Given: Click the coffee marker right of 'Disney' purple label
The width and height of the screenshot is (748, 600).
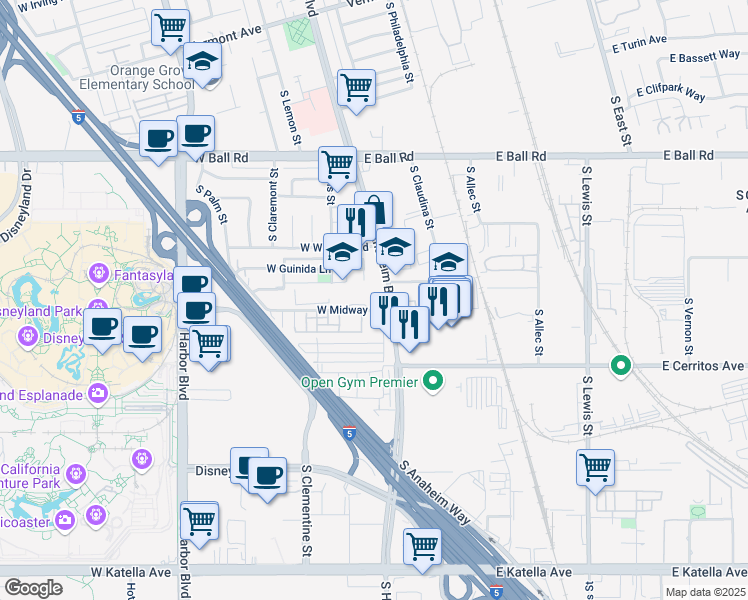Looking at the screenshot, I should (142, 337).
